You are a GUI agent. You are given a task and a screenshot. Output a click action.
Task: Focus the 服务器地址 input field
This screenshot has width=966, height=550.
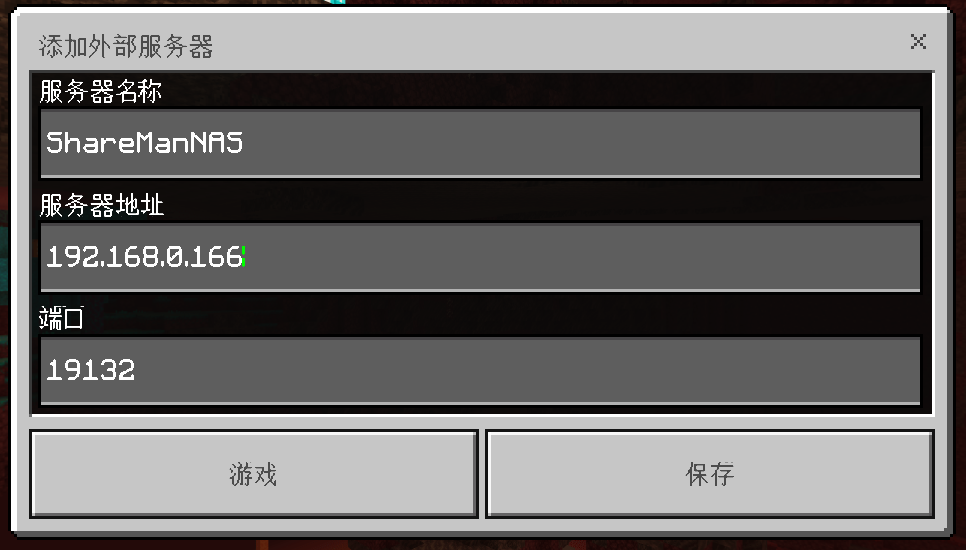(480, 257)
